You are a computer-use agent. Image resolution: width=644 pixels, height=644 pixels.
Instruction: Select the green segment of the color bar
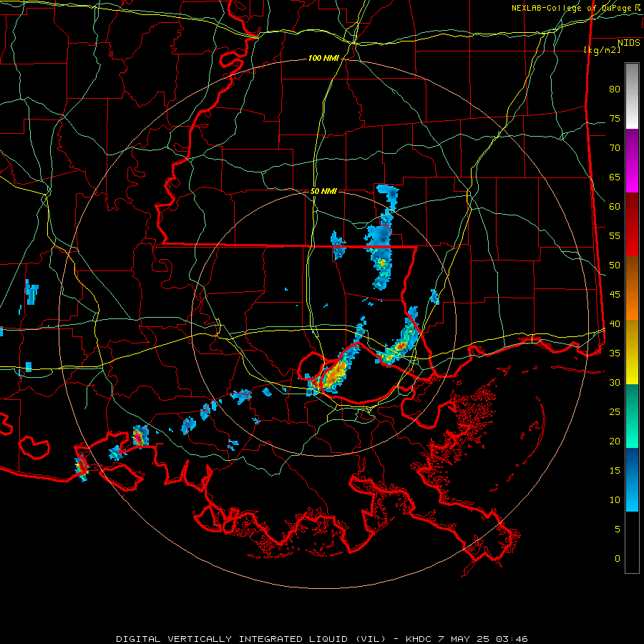[x=632, y=416]
